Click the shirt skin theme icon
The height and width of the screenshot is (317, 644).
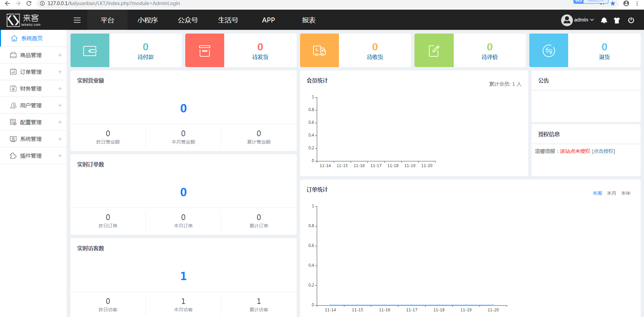point(617,20)
